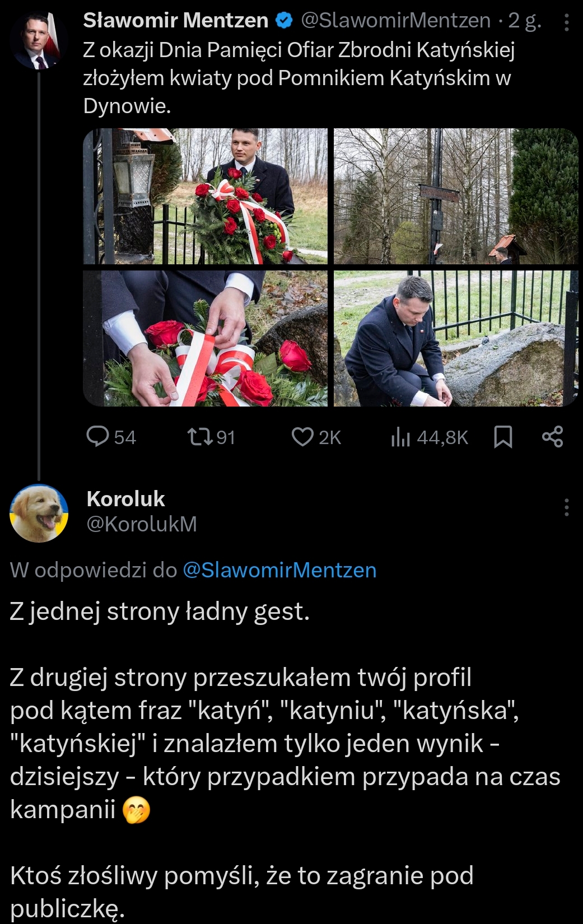Image resolution: width=583 pixels, height=924 pixels.
Task: Open photo of man kneeling by stone
Action: [455, 338]
